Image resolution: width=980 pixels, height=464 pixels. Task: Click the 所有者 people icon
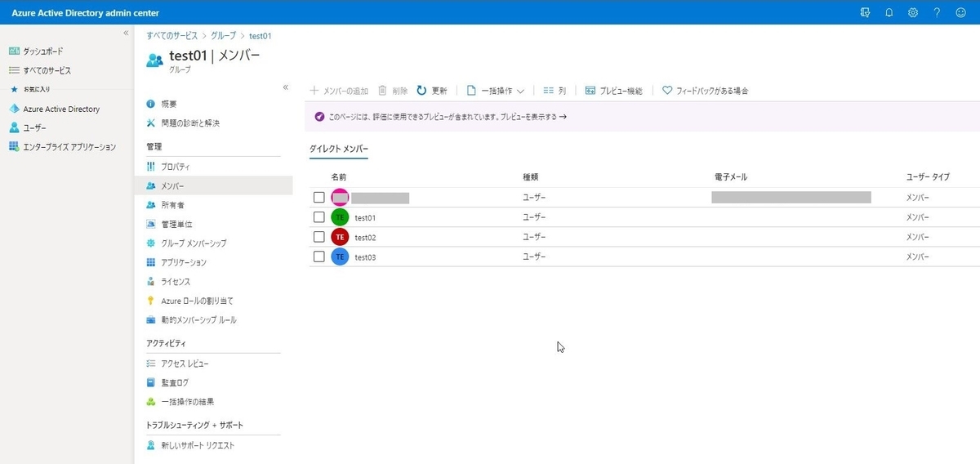click(150, 204)
